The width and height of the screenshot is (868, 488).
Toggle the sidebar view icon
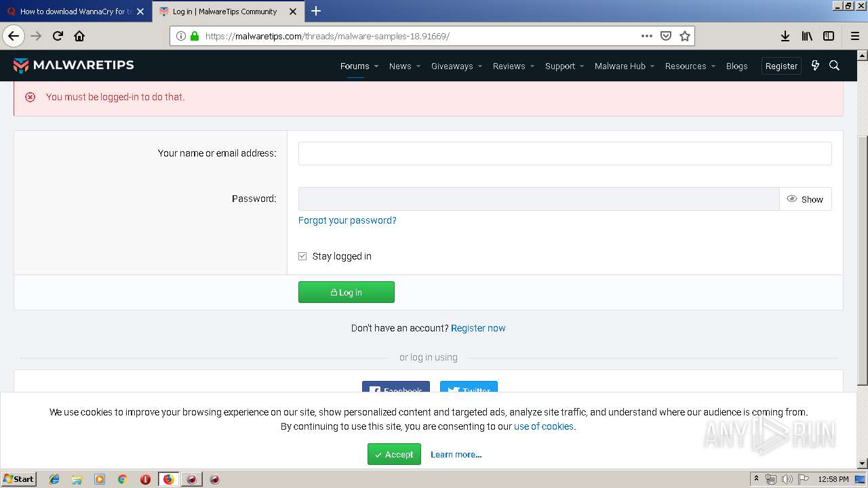(x=829, y=36)
